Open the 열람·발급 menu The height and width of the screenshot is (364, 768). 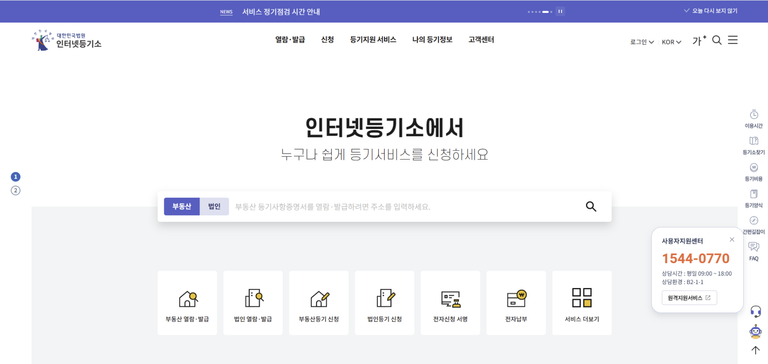coord(290,40)
